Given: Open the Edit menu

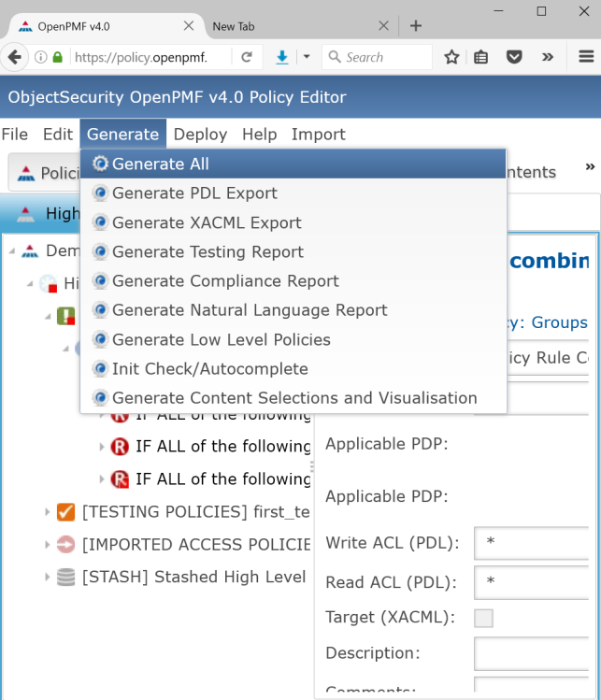Looking at the screenshot, I should (58, 135).
